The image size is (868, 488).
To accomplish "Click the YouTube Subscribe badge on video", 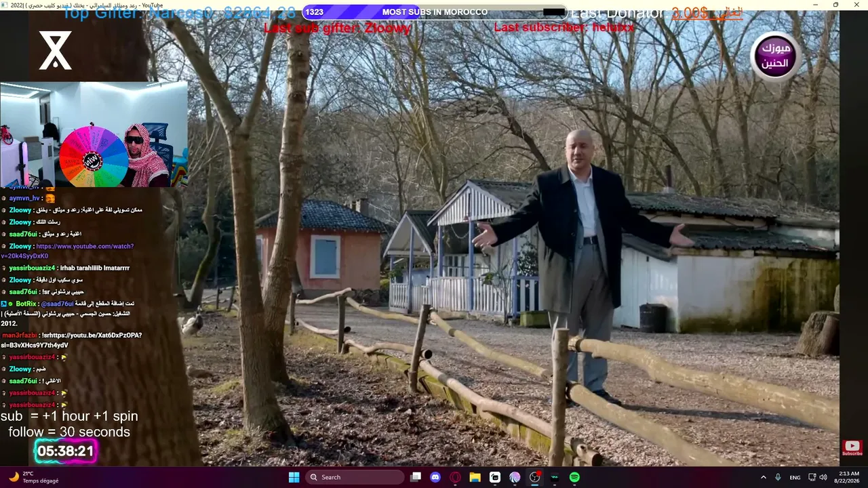I will 852,449.
